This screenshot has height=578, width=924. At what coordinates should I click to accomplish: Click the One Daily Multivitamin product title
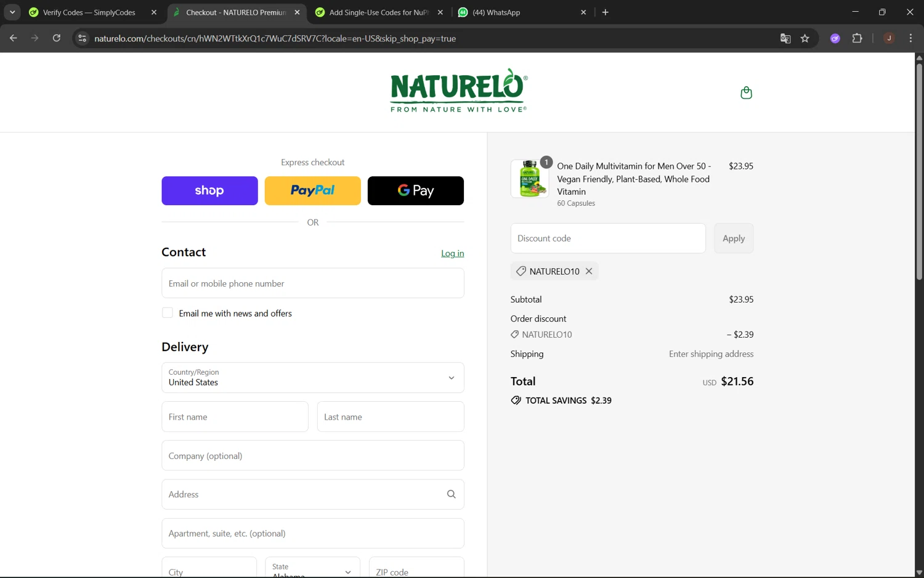tap(634, 179)
